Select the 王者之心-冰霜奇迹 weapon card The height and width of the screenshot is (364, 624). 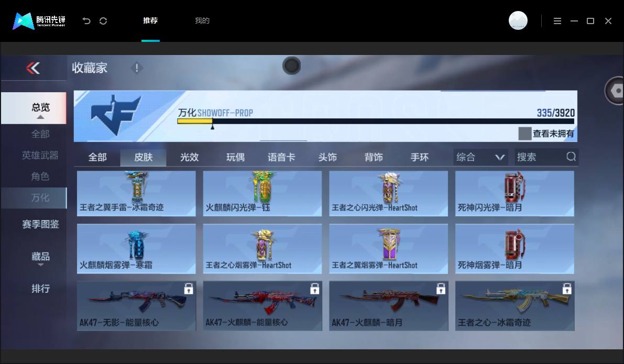pos(514,306)
